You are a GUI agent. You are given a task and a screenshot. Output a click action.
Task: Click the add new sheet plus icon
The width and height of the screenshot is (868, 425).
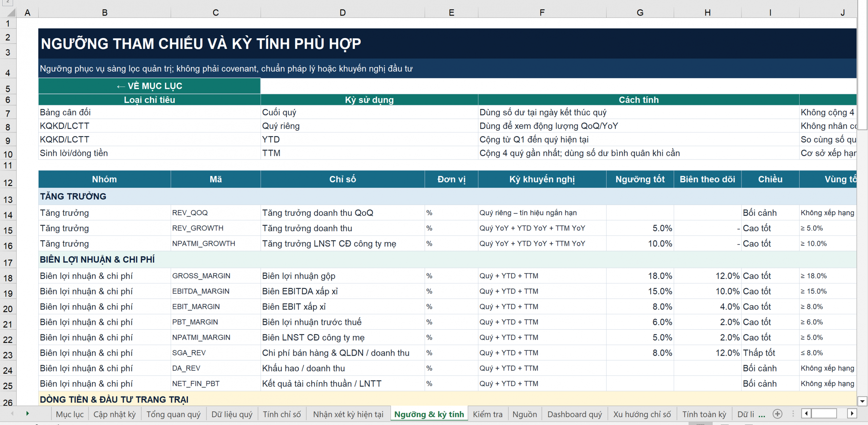(777, 414)
